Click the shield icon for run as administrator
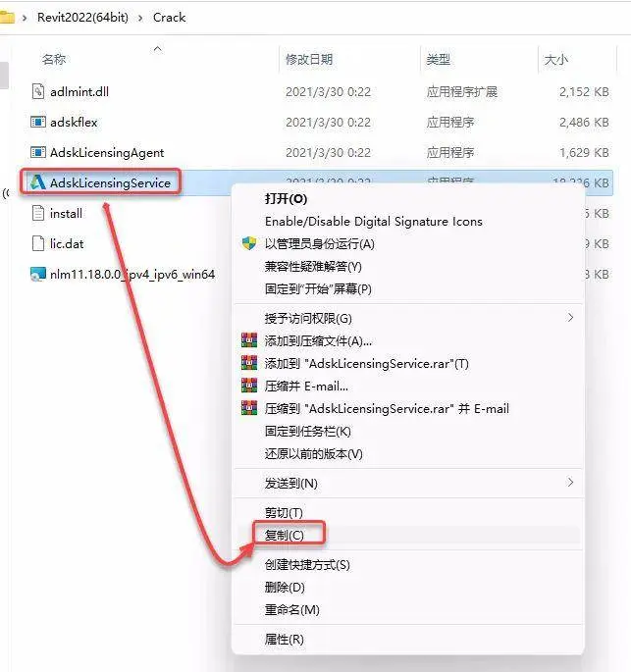Image resolution: width=631 pixels, height=672 pixels. [x=249, y=243]
